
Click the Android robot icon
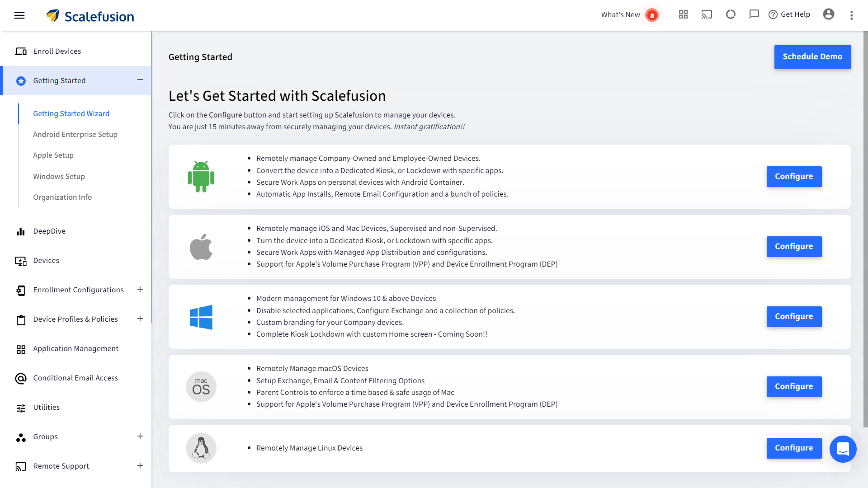click(x=201, y=177)
